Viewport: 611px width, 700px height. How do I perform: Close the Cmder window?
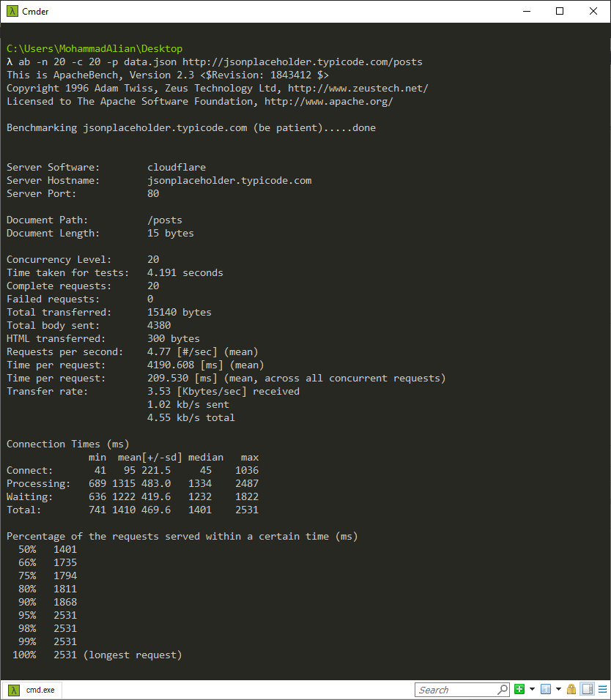(x=593, y=11)
